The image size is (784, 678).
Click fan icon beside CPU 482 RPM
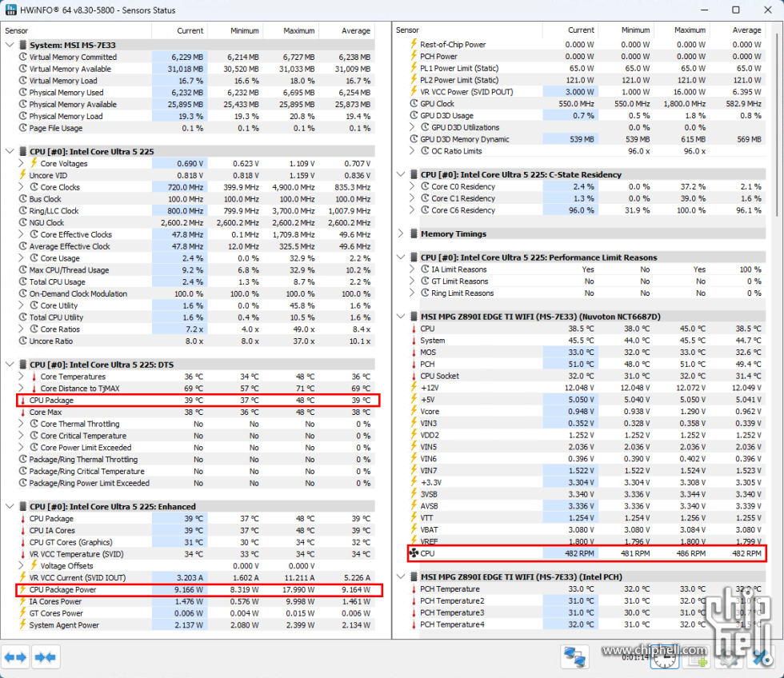click(x=414, y=553)
